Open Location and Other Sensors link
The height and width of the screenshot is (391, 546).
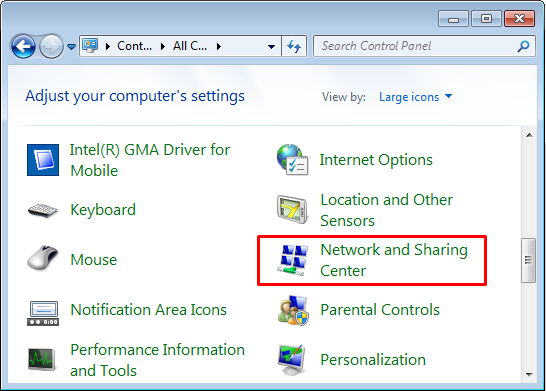coord(387,210)
